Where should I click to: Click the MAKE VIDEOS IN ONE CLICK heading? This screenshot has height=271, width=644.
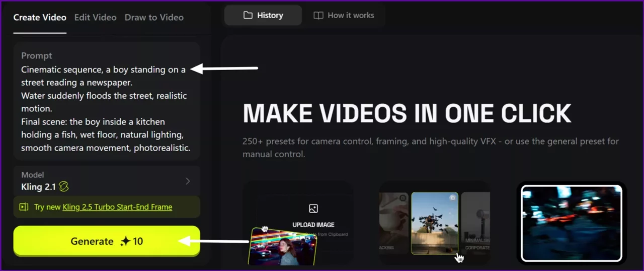click(407, 113)
